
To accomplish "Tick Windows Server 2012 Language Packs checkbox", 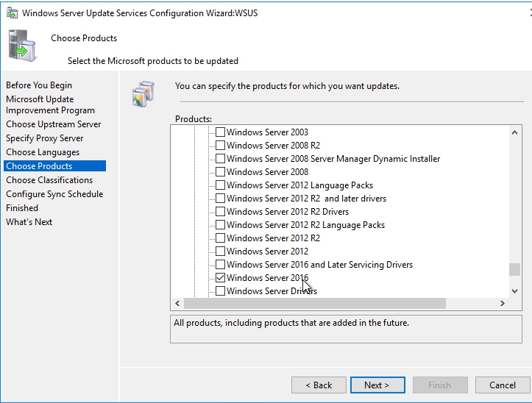I will coord(220,185).
